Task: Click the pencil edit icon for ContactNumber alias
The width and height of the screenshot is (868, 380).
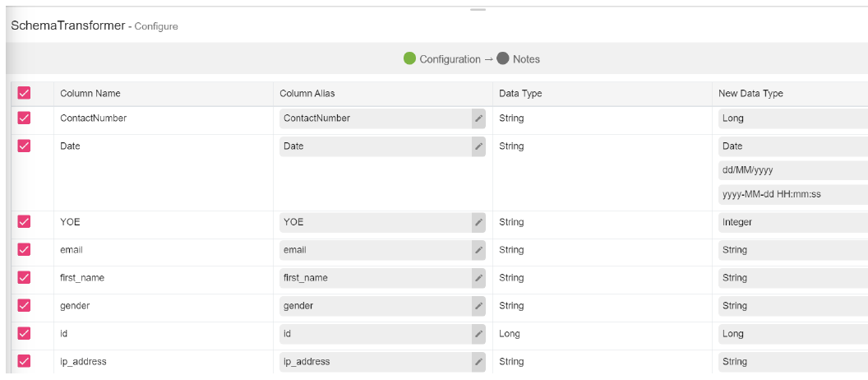Action: click(x=478, y=118)
